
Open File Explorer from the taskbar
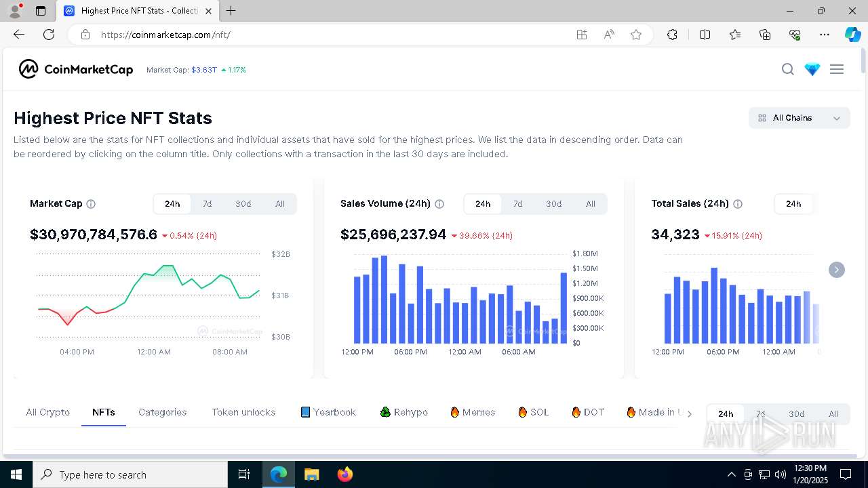pos(312,474)
